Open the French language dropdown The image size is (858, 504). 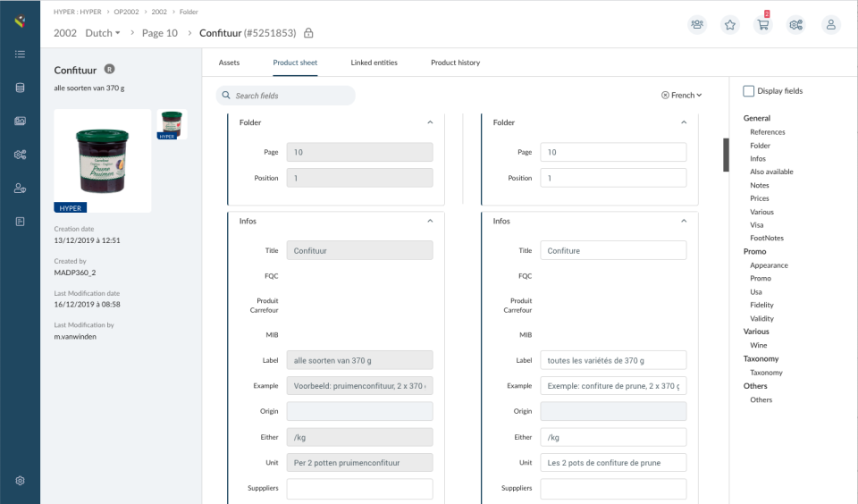click(x=682, y=95)
